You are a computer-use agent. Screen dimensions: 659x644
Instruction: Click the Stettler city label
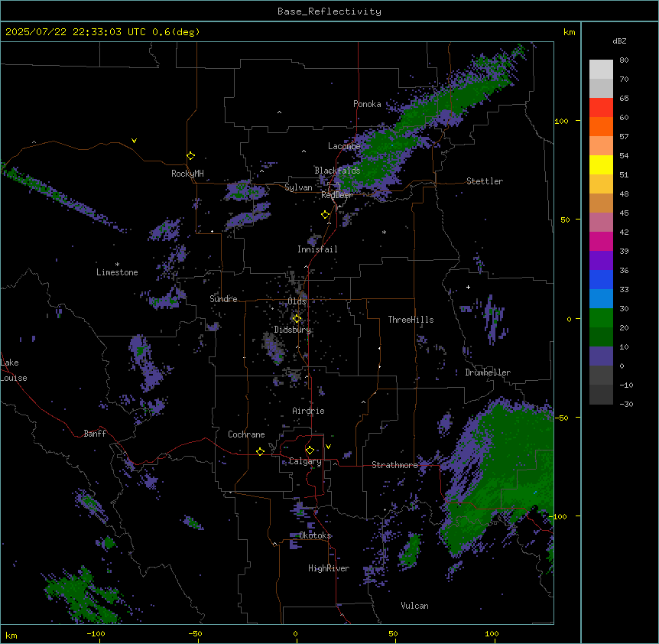click(x=485, y=181)
